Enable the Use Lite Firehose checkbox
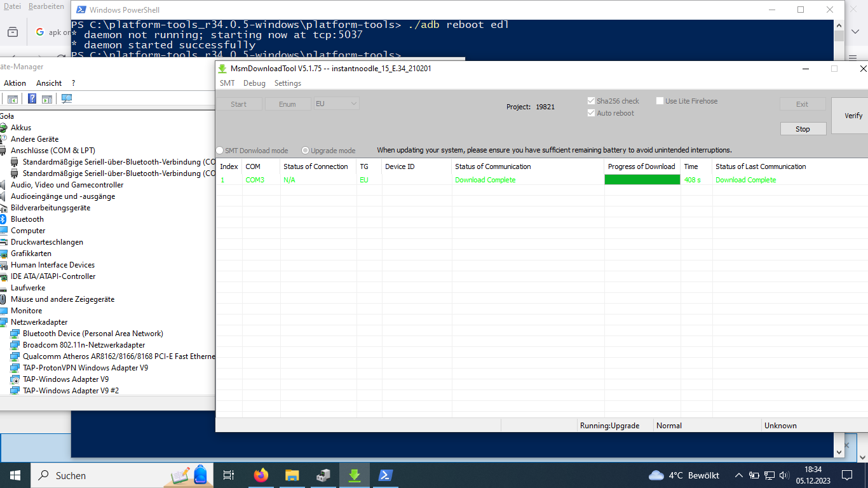Screen dimensions: 868x488 point(660,101)
